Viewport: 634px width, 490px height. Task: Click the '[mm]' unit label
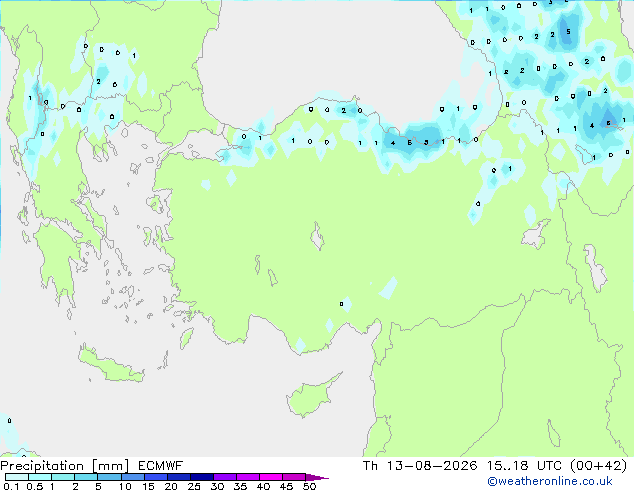click(111, 466)
